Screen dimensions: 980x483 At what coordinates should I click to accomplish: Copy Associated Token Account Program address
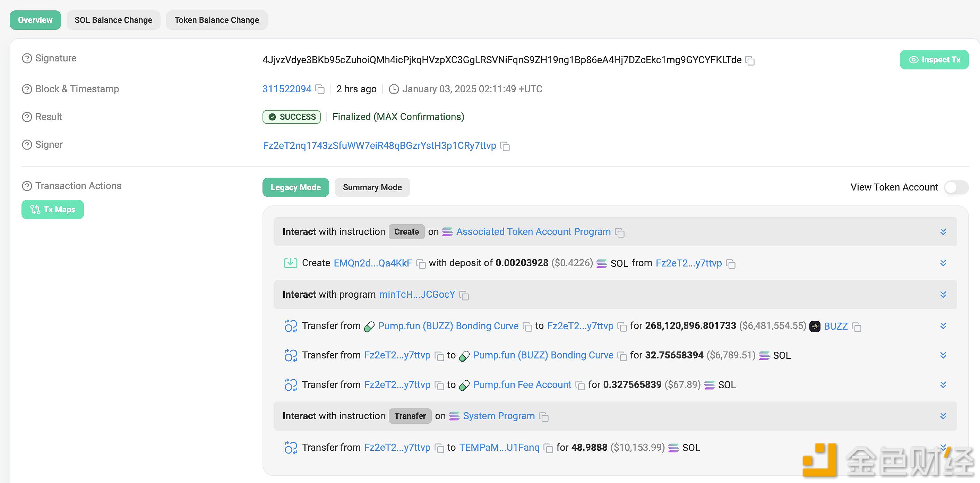619,232
